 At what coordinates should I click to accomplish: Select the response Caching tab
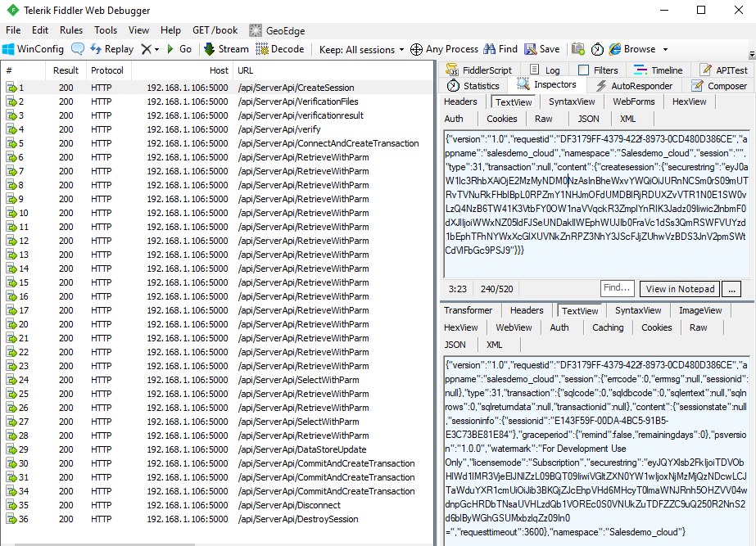coord(608,327)
